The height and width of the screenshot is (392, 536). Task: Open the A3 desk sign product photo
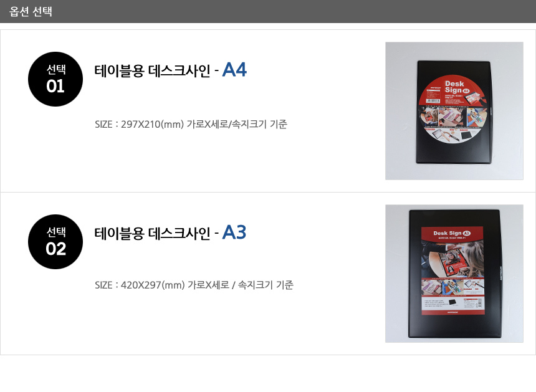click(454, 274)
